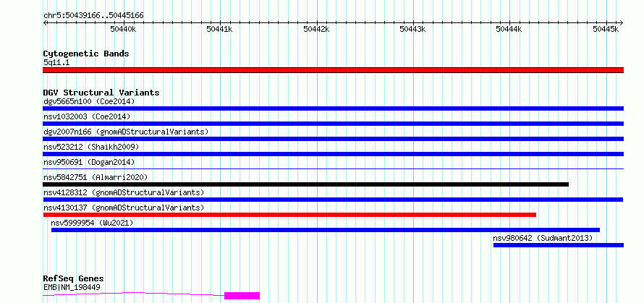Viewport: 644px width, 303px height.
Task: Click the left arrowhead of the ruler
Action: [x=45, y=23]
